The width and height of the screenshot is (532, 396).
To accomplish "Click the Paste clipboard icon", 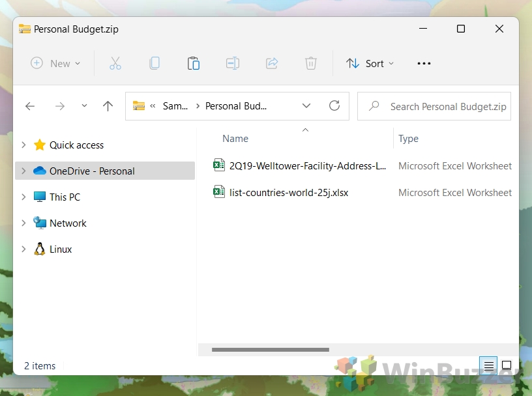I will click(x=194, y=63).
